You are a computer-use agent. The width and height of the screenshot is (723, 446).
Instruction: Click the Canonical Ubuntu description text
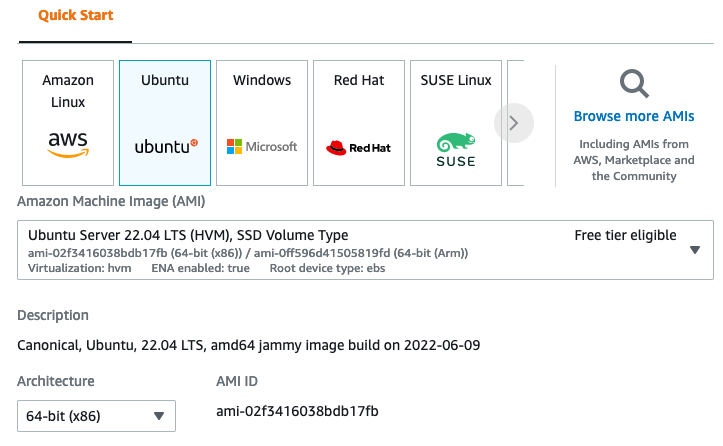point(249,345)
